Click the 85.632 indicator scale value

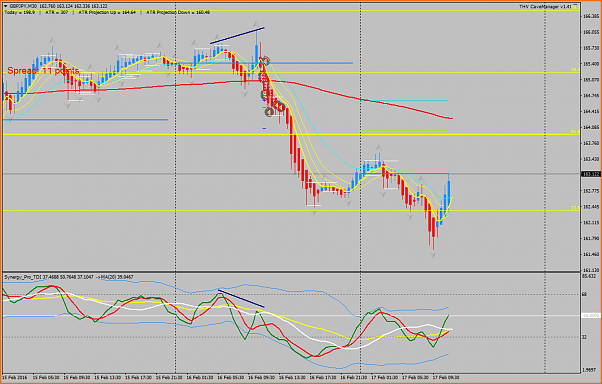point(589,276)
